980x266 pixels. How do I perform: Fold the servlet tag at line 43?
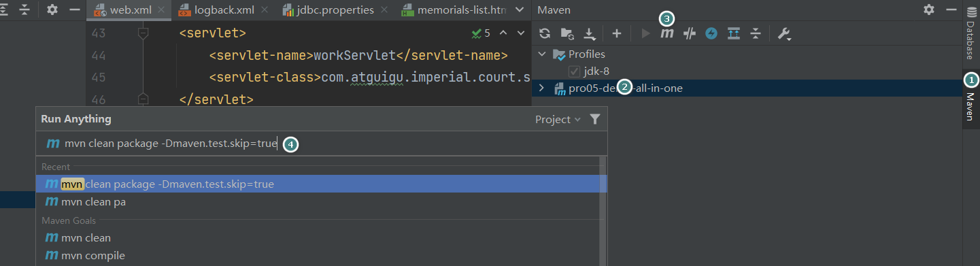click(x=143, y=33)
